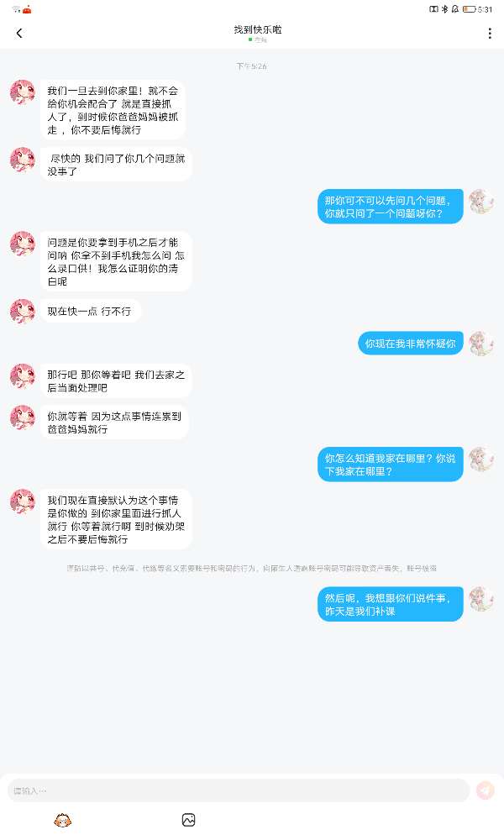Tap the Wi-Fi icon in status bar
The height and width of the screenshot is (840, 504).
tap(16, 9)
